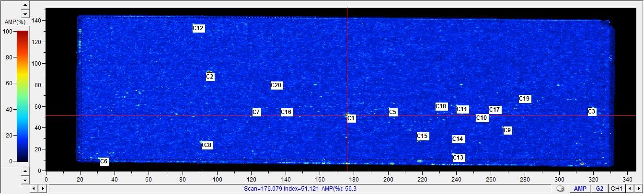
Task: Select the CH1 channel button
Action: coord(617,189)
